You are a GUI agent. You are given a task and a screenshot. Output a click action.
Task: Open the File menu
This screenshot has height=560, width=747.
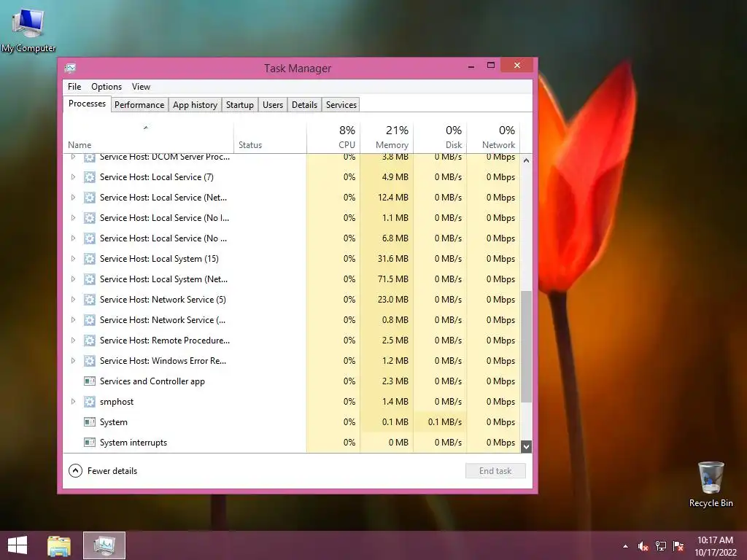point(74,87)
